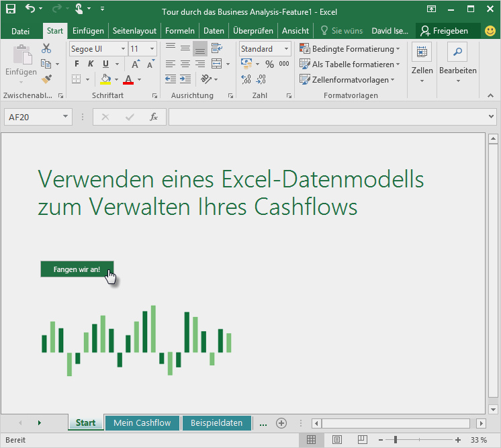Toggle Underline formatting (U)
Image resolution: width=501 pixels, height=448 pixels.
click(105, 64)
